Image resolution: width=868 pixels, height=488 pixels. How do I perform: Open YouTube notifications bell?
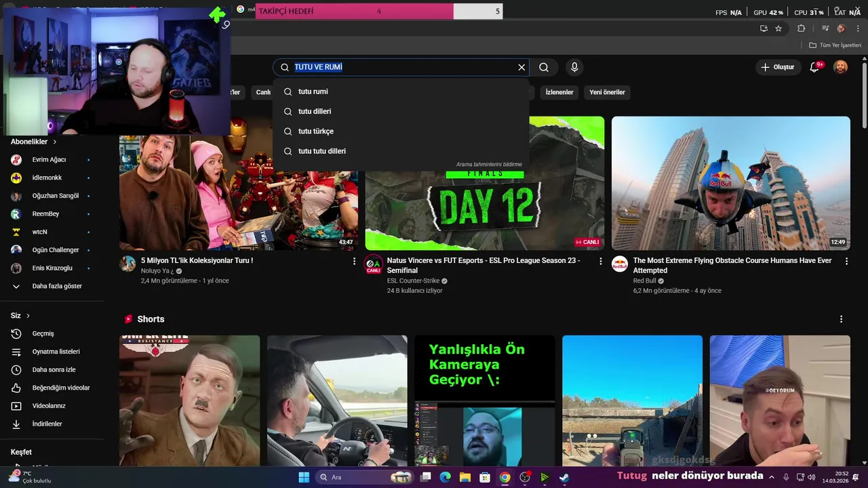tap(815, 67)
